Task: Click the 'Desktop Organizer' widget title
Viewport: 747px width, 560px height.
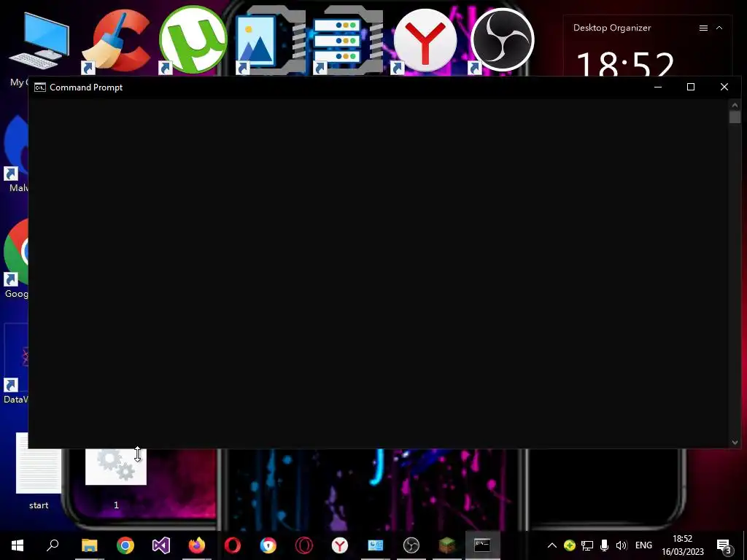Action: tap(612, 28)
